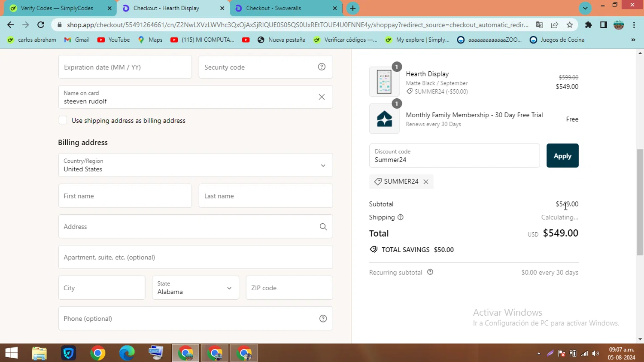The width and height of the screenshot is (644, 362).
Task: Check Use shipping address as billing address
Action: pyautogui.click(x=63, y=120)
